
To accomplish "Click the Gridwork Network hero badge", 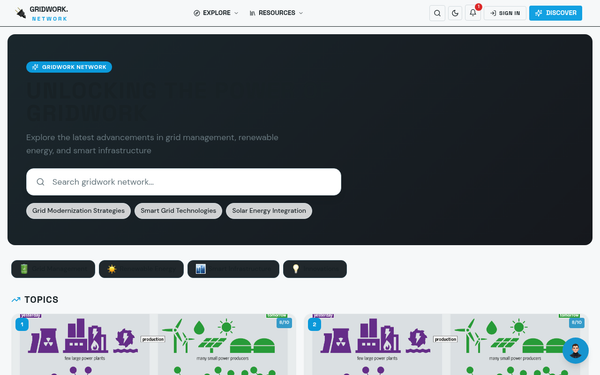I will [69, 67].
